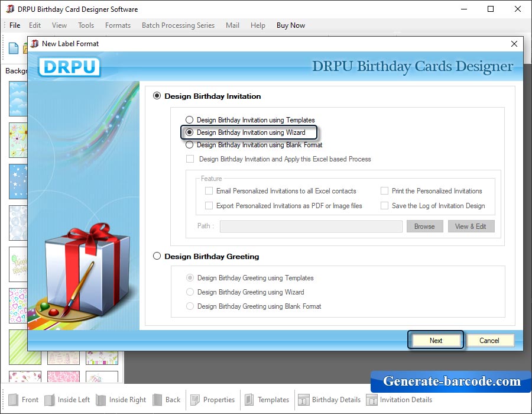The height and width of the screenshot is (414, 532).
Task: Open the Batch Processing Series menu
Action: coord(178,25)
